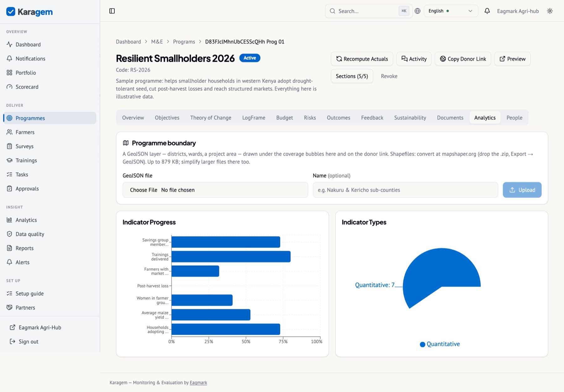Image resolution: width=564 pixels, height=392 pixels.
Task: Focus the Search box
Action: 369,11
